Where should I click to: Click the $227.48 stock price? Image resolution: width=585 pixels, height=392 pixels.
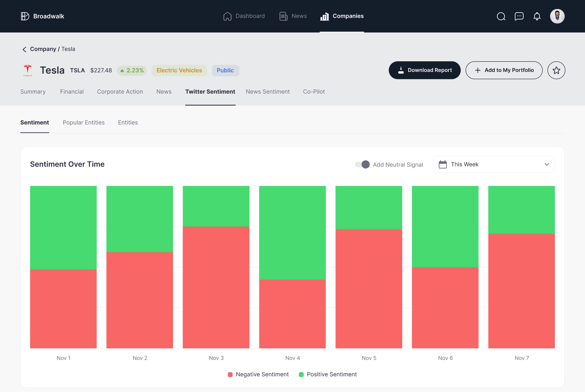click(101, 71)
